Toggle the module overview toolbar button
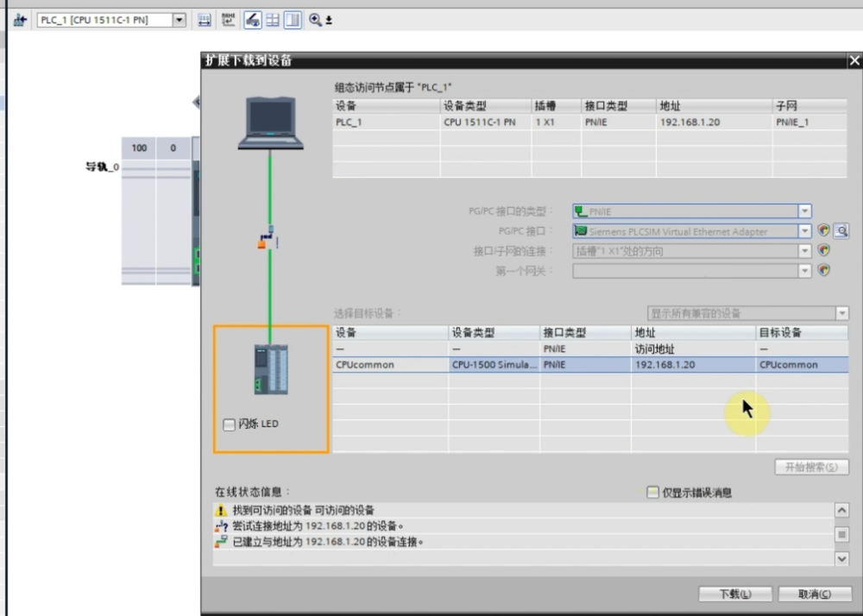Screen dimensions: 863x616 (x=293, y=20)
